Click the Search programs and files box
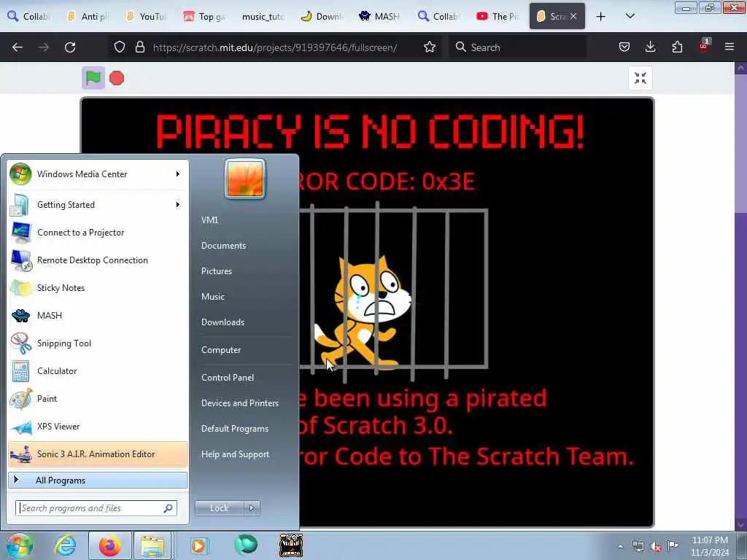The image size is (747, 560). pos(96,508)
